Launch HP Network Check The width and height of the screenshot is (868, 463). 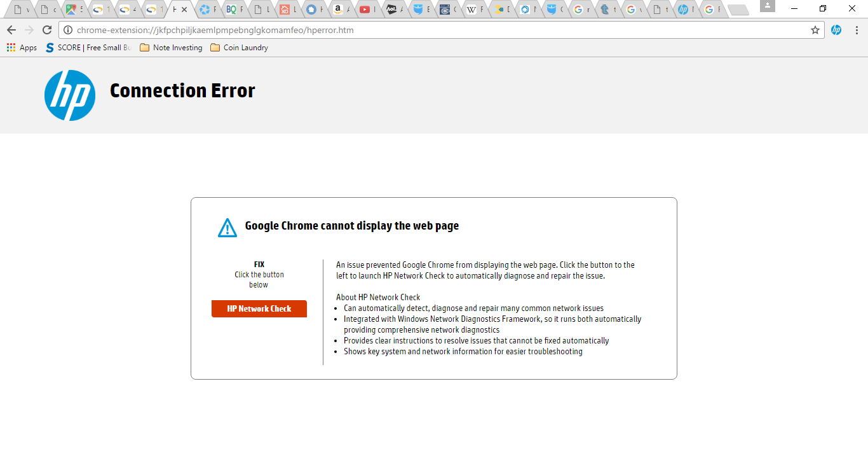pyautogui.click(x=259, y=308)
